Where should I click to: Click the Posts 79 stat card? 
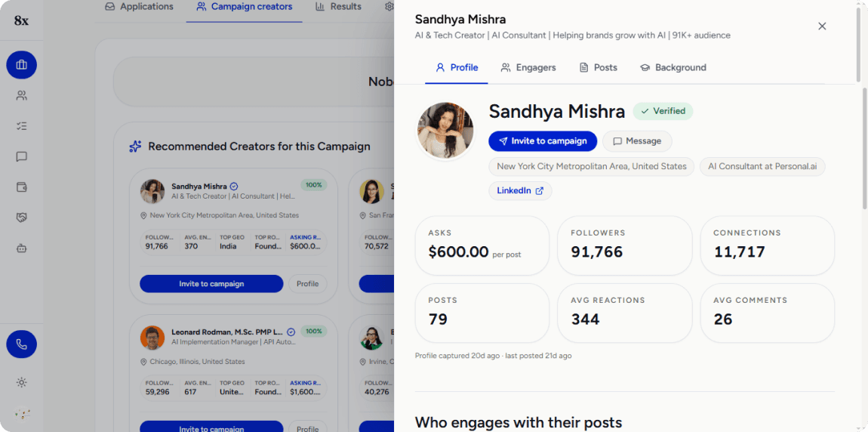[482, 313]
